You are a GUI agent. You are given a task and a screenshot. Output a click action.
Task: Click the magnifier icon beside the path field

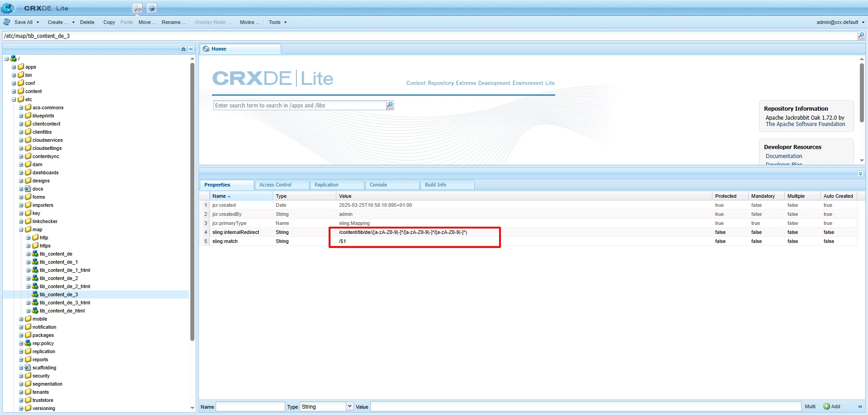pos(861,36)
